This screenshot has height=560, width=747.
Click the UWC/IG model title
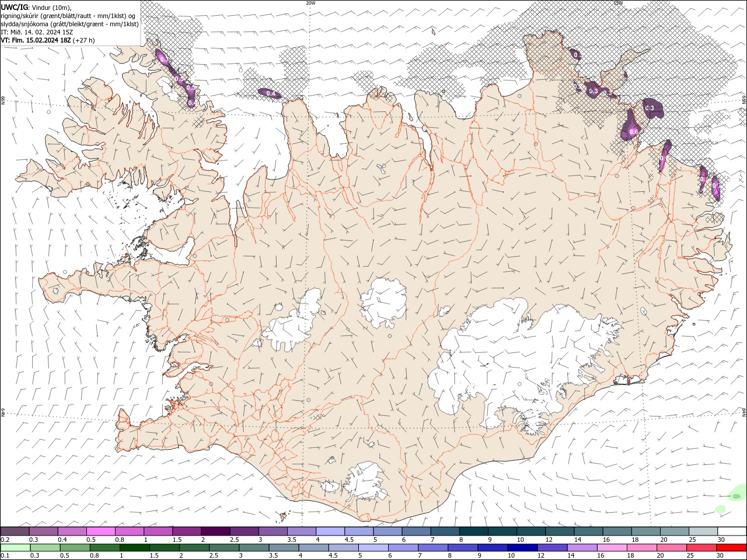pyautogui.click(x=14, y=7)
